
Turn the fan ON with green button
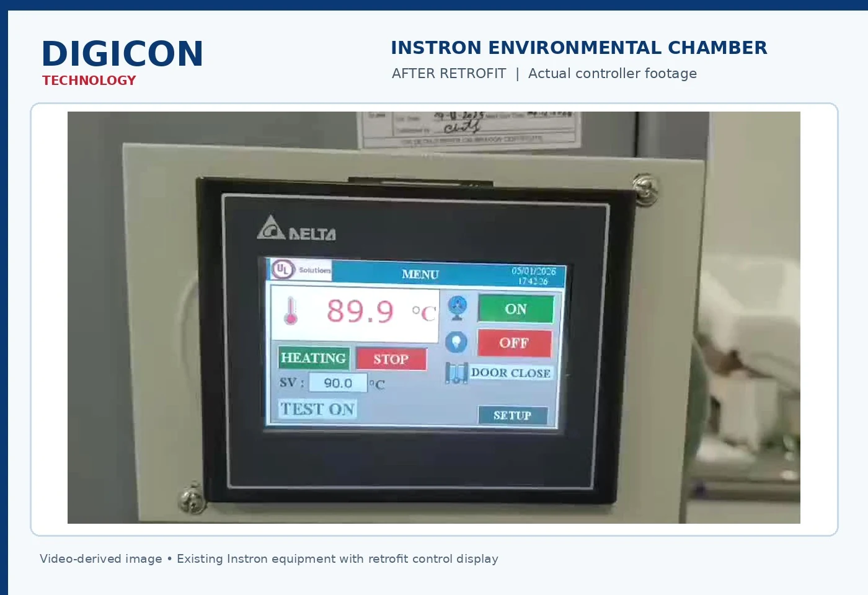516,309
